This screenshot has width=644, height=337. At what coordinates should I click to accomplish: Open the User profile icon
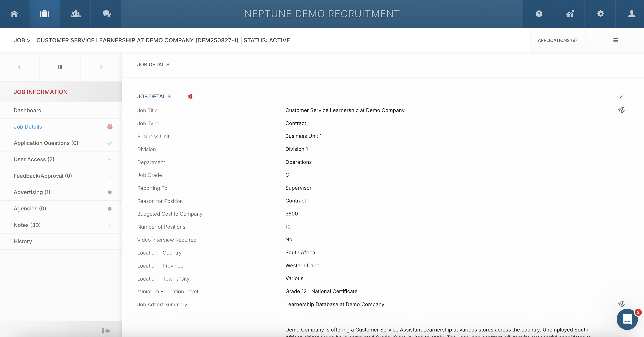pos(631,14)
